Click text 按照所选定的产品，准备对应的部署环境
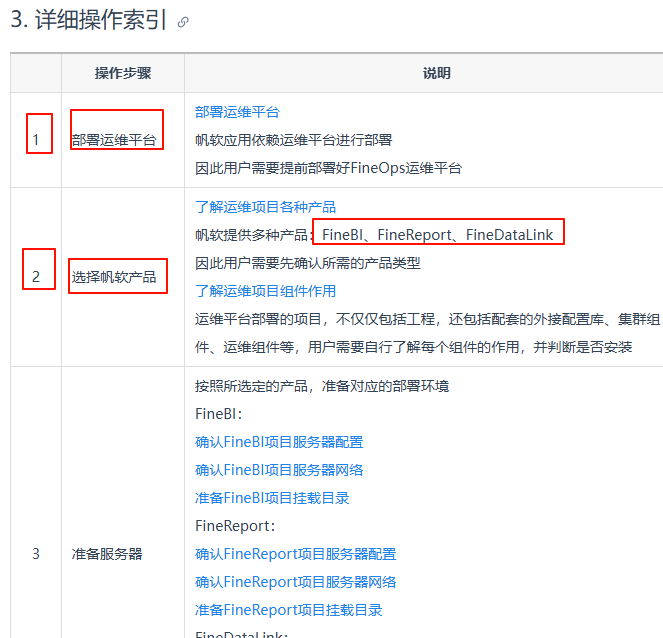 [321, 386]
